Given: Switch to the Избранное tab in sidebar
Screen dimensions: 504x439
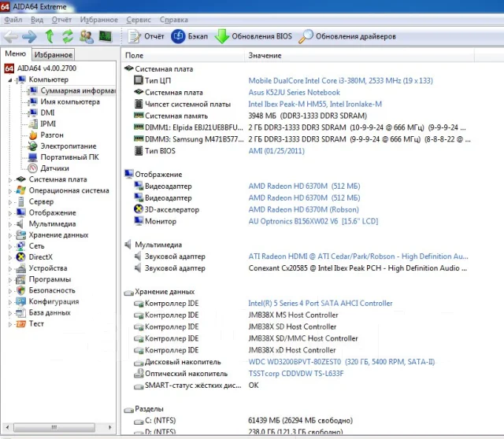Looking at the screenshot, I should click(54, 54).
